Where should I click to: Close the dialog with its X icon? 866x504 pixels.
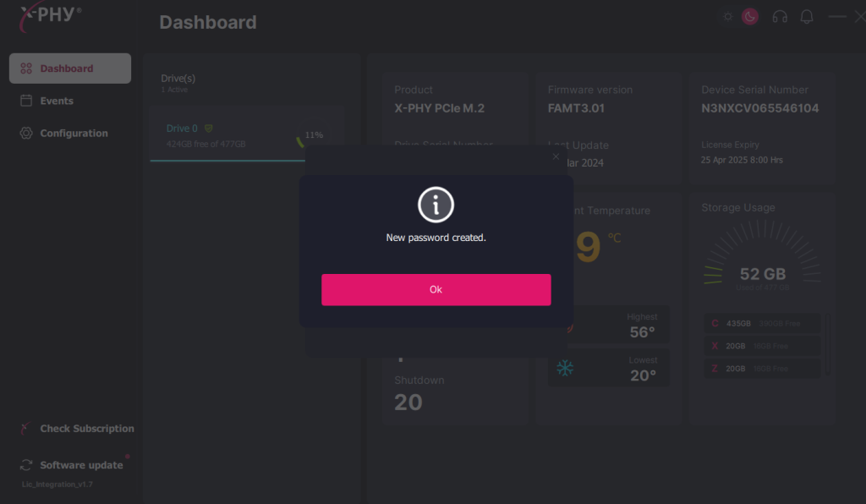(x=556, y=156)
